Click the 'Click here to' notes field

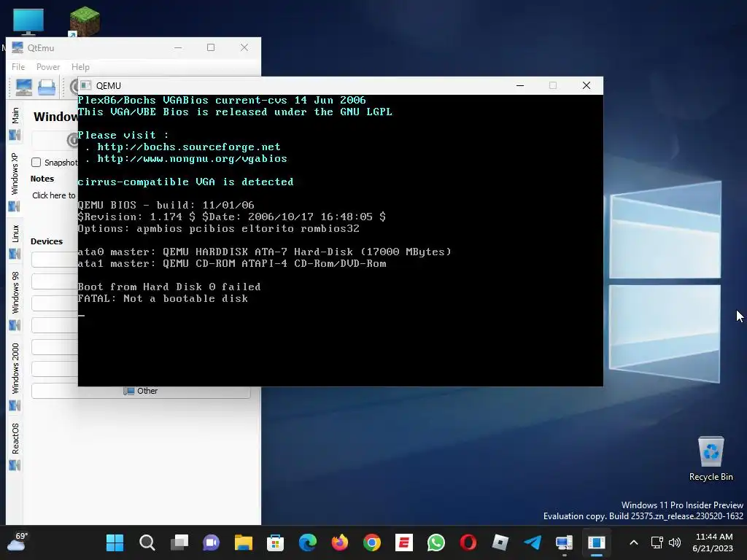(54, 195)
